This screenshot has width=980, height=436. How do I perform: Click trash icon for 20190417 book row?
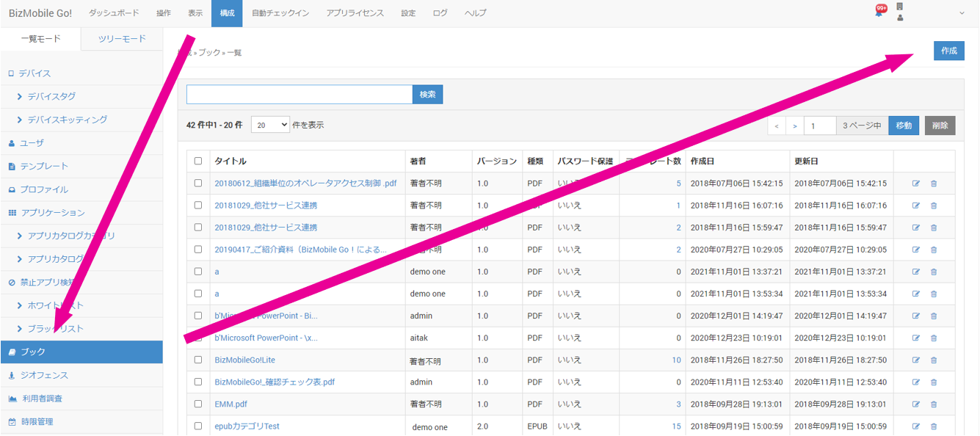coord(934,250)
